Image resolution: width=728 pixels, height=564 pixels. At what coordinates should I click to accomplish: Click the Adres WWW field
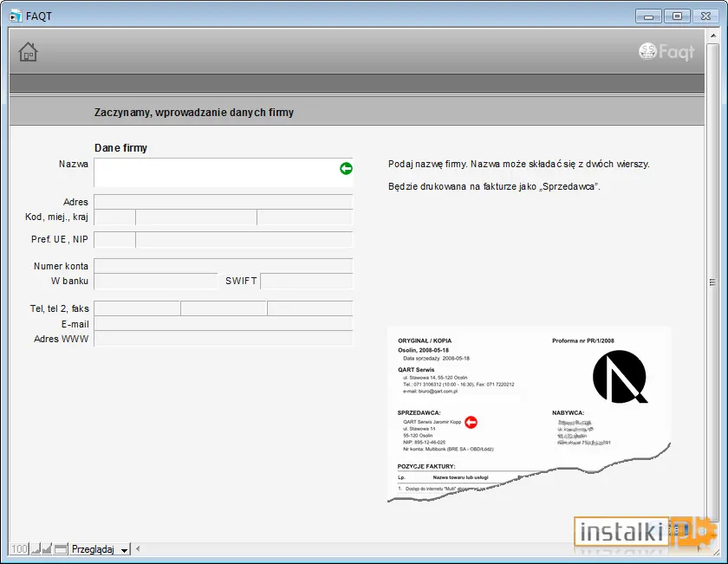[224, 339]
